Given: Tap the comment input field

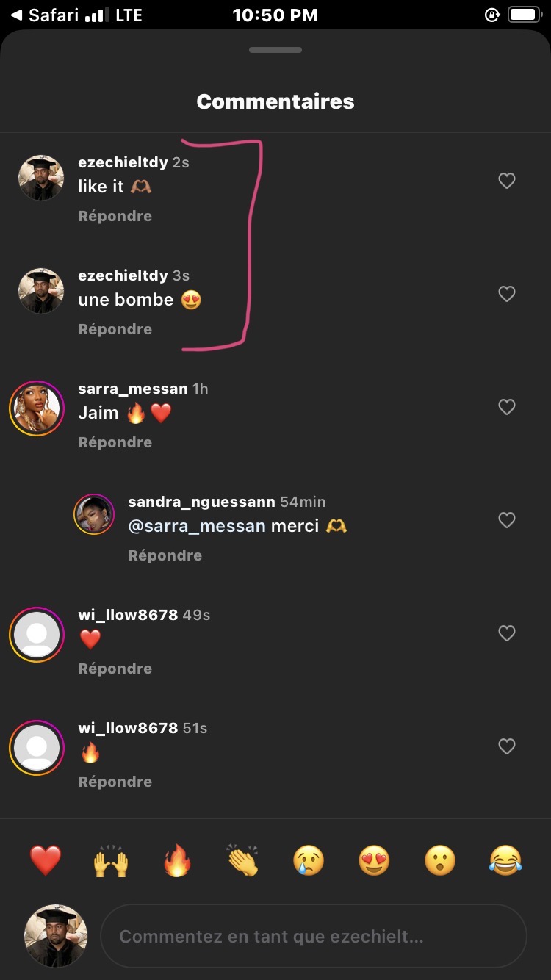Looking at the screenshot, I should pyautogui.click(x=313, y=937).
